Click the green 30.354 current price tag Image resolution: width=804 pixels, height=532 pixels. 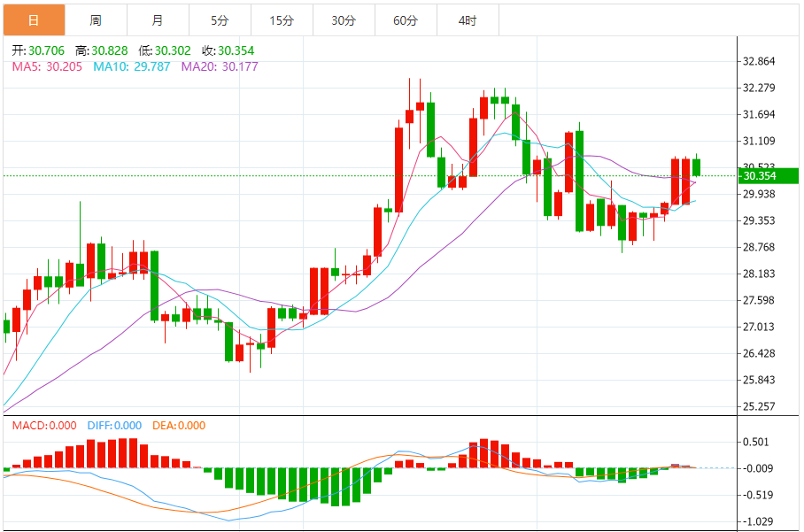[768, 176]
